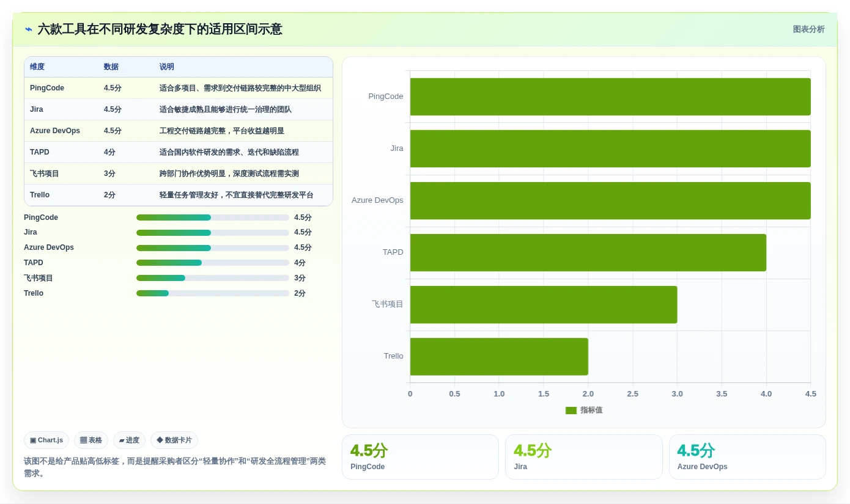Click the footnote text about 轻量协作
The width and height of the screenshot is (850, 504).
click(175, 467)
